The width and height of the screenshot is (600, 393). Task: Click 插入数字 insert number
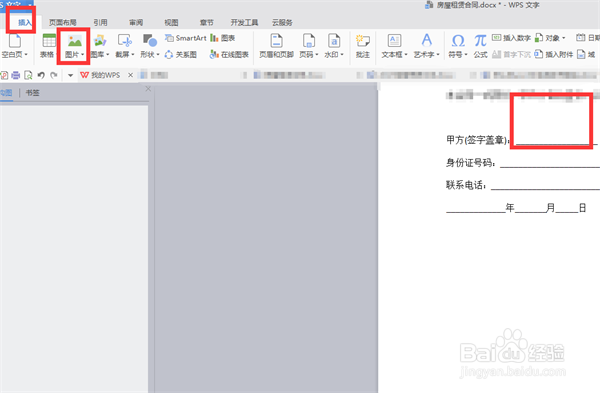pos(511,38)
